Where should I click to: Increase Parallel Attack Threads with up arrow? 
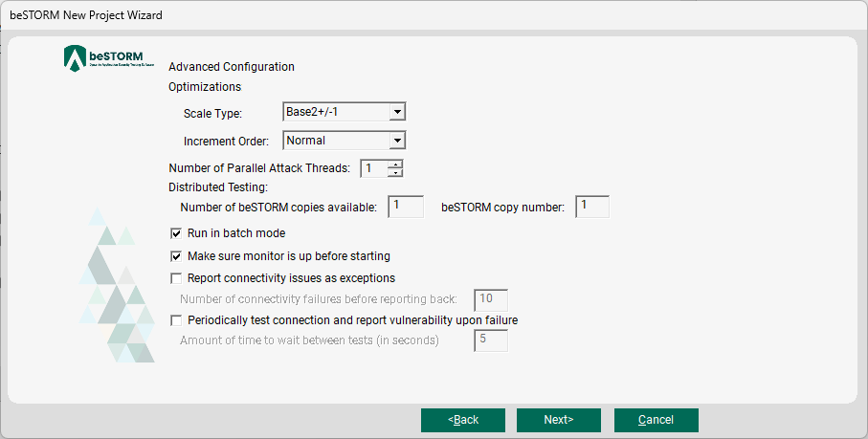click(394, 165)
